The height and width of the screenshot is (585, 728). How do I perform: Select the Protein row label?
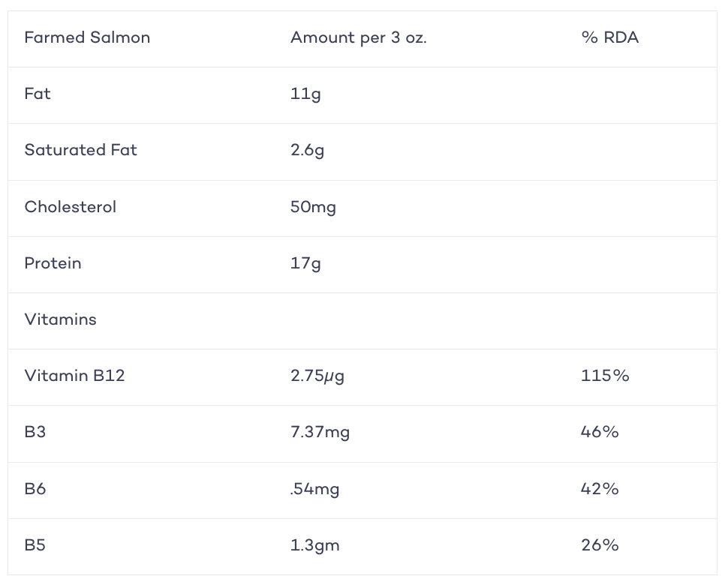(x=53, y=263)
